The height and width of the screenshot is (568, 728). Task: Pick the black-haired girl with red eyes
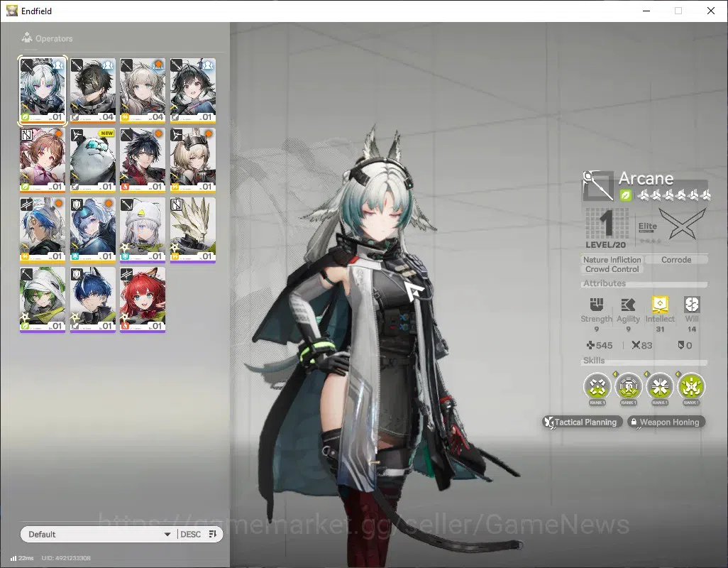click(193, 91)
